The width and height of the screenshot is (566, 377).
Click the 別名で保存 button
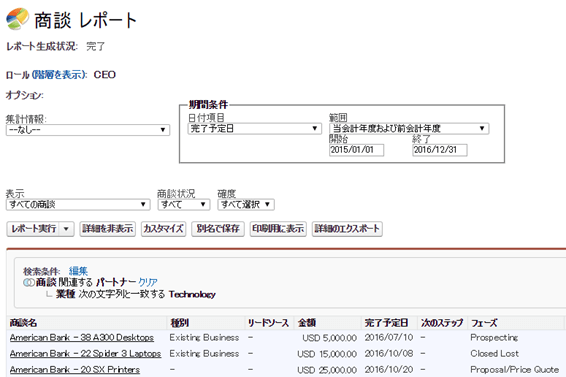pyautogui.click(x=218, y=229)
